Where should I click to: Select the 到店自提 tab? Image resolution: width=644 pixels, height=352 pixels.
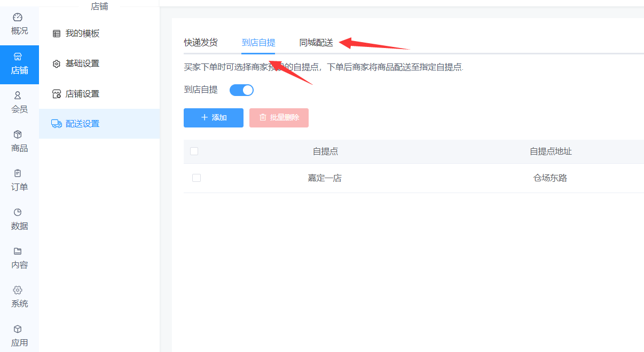point(258,43)
